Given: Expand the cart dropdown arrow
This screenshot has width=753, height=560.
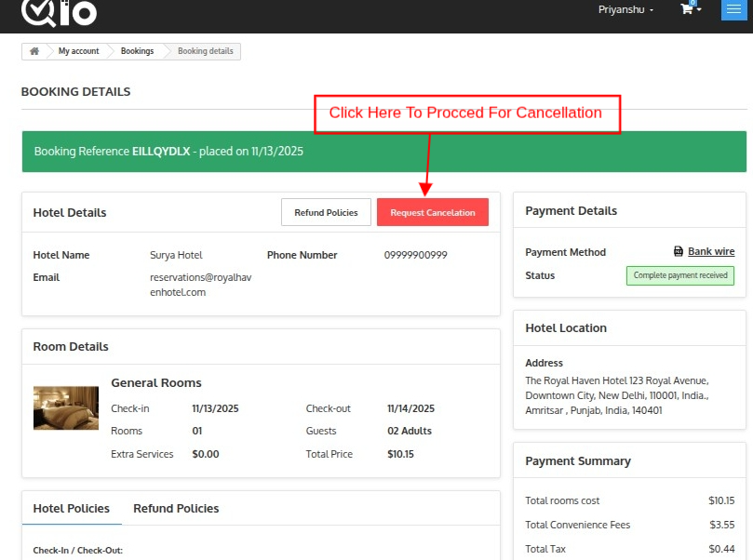Looking at the screenshot, I should click(x=699, y=9).
